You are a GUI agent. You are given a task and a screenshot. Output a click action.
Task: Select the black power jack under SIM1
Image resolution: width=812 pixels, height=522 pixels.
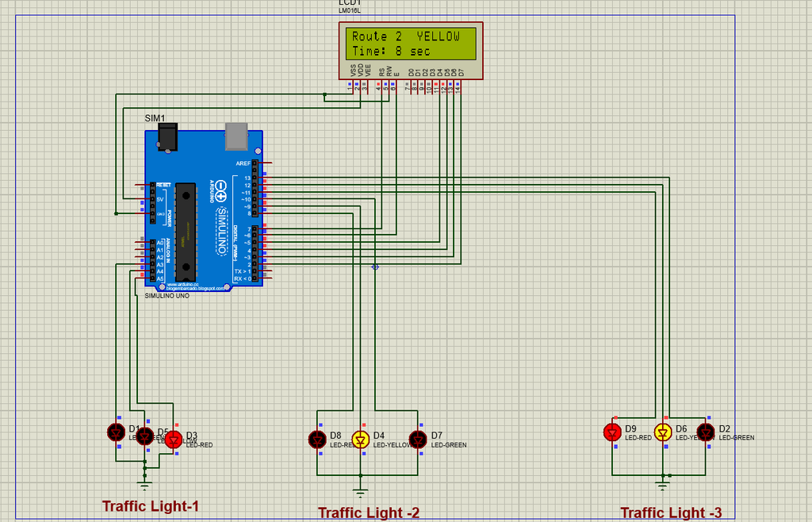click(168, 137)
